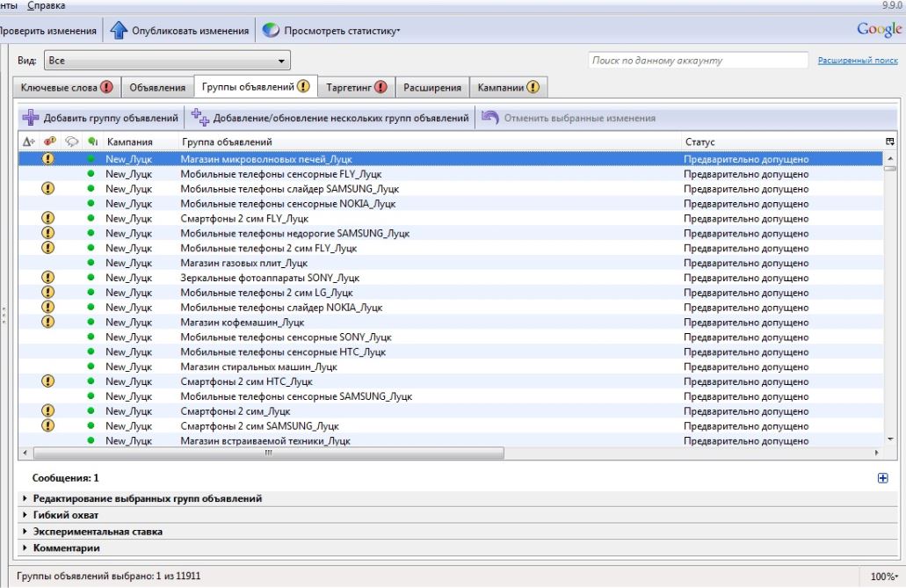Screen dimensions: 906x588
Task: Sort by the red-yellow errors column icon
Action: click(x=50, y=142)
